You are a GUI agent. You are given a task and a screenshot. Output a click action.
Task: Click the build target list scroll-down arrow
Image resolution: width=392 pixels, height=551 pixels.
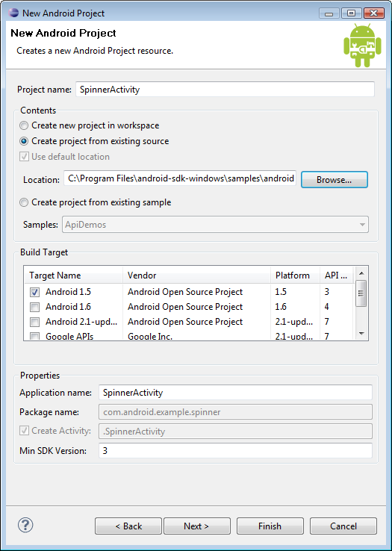(361, 334)
